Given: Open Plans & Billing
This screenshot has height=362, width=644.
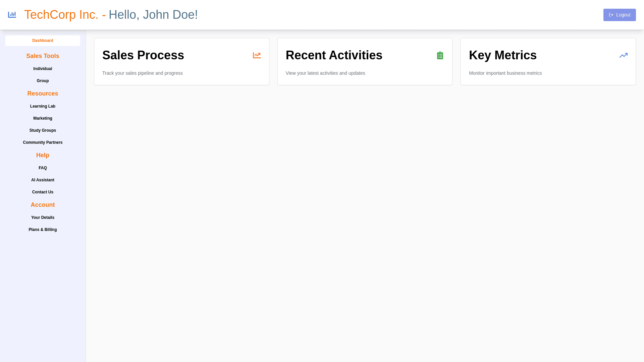Looking at the screenshot, I should tap(43, 230).
